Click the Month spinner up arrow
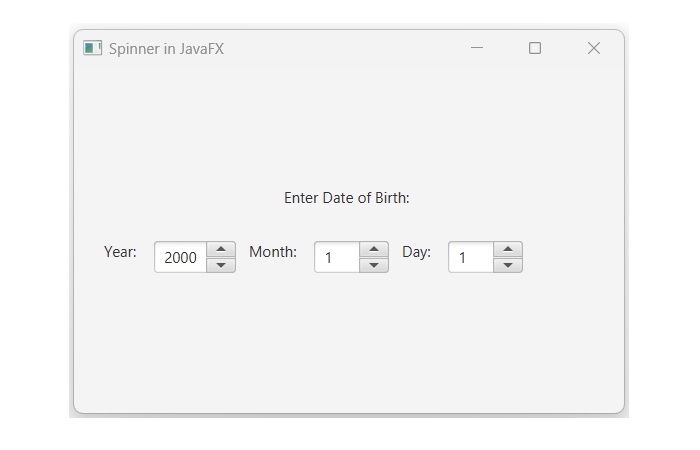 click(x=373, y=250)
